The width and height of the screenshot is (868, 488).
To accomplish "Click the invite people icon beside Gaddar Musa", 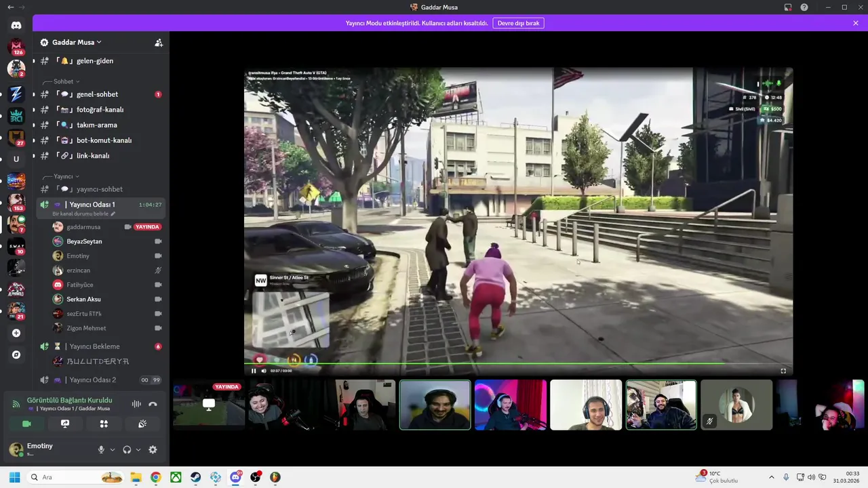I will point(159,43).
